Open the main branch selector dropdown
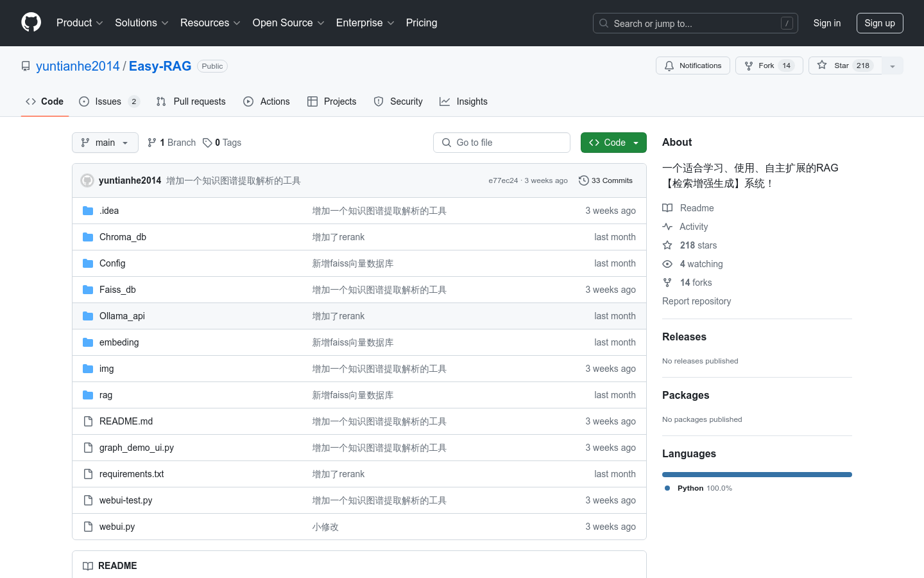 (105, 143)
